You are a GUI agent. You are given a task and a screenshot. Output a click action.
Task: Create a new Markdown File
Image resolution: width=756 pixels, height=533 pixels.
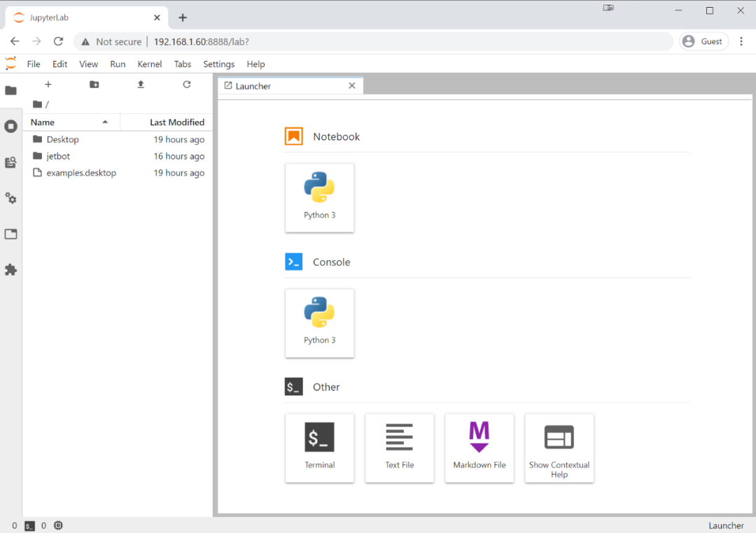point(479,448)
